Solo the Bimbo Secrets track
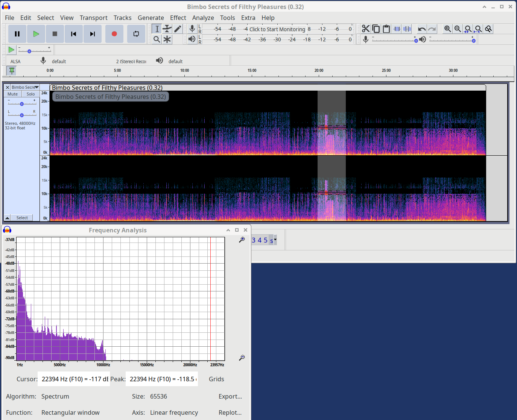The width and height of the screenshot is (517, 420). (30, 94)
